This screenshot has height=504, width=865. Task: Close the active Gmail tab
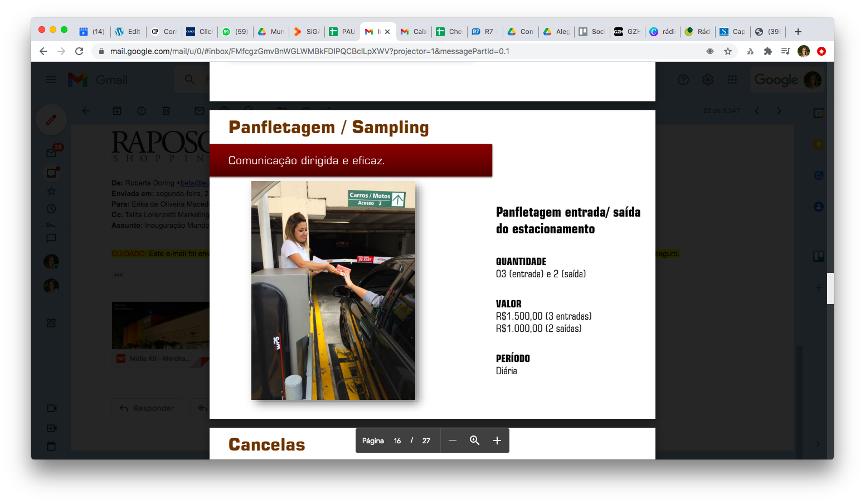point(387,32)
